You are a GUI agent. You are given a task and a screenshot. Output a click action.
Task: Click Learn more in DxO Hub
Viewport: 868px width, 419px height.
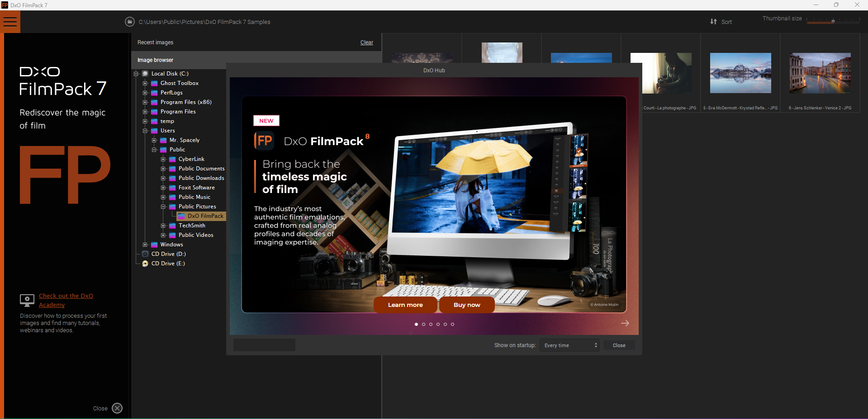click(405, 305)
